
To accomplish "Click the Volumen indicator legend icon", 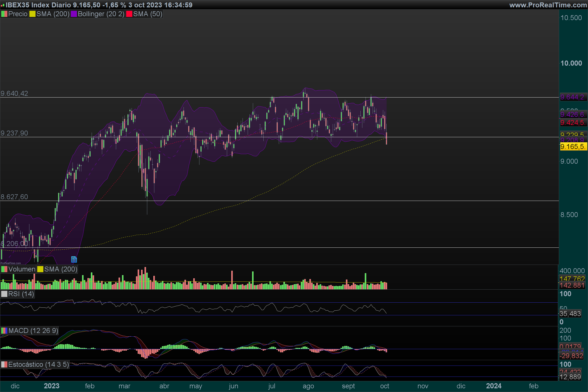I will [4, 269].
